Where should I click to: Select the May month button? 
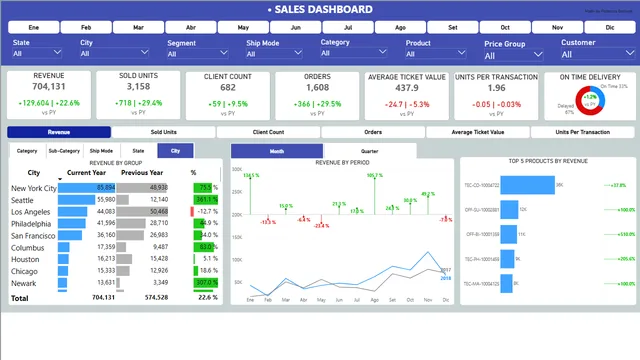click(x=243, y=27)
